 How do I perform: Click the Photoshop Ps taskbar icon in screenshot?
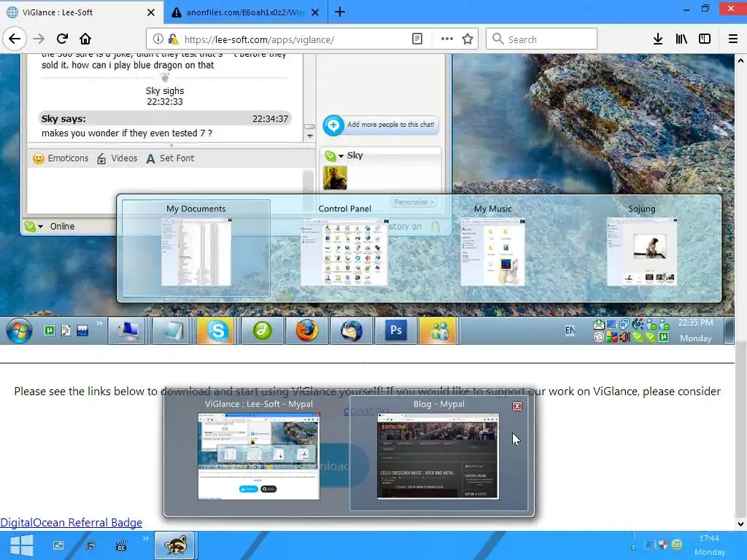395,330
